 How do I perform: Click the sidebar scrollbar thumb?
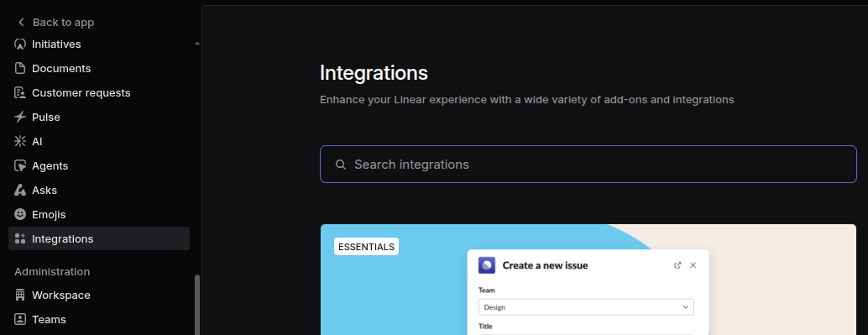197,305
